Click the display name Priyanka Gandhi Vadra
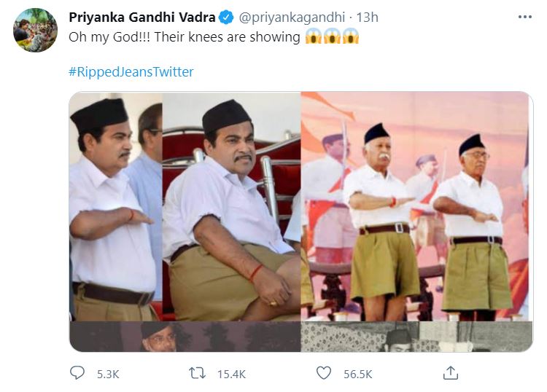This screenshot has height=392, width=547. (142, 17)
